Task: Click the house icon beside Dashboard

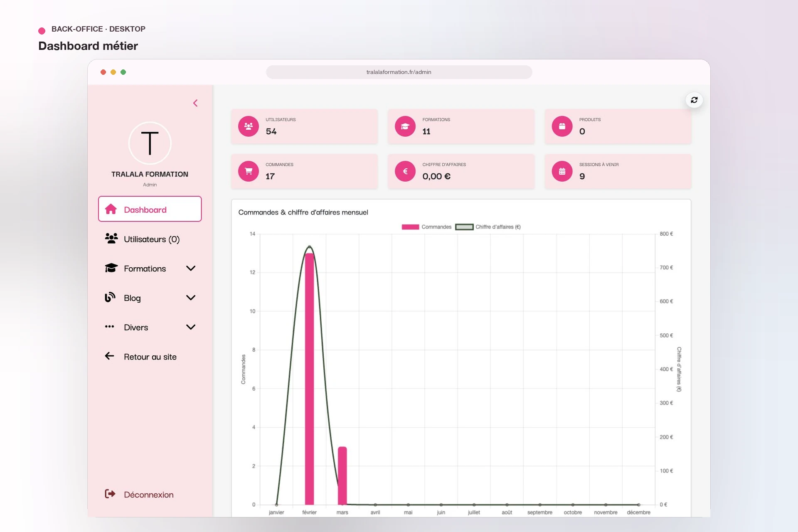Action: point(111,209)
